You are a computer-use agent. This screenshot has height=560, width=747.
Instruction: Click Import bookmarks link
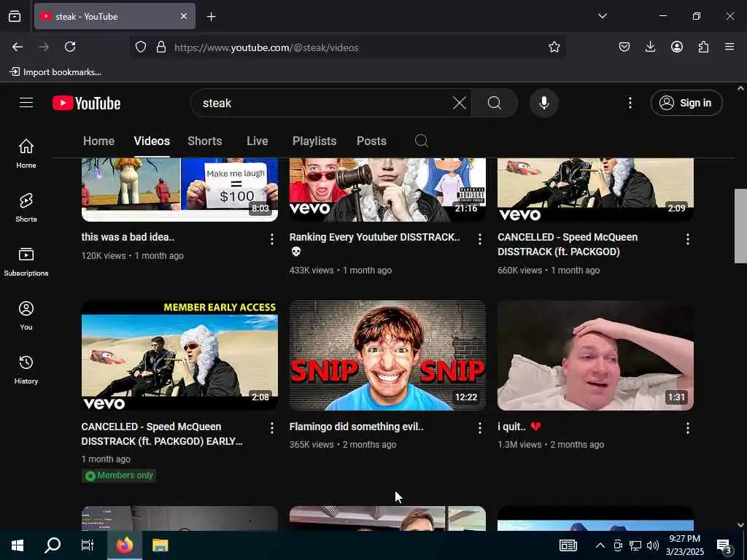[55, 72]
